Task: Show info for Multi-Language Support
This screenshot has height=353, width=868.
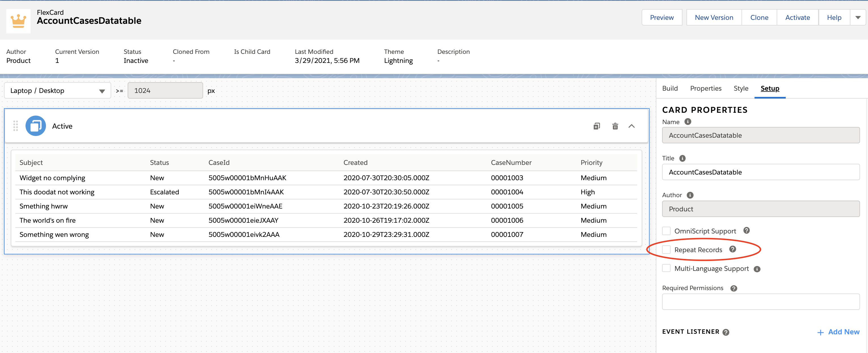Action: click(x=757, y=269)
